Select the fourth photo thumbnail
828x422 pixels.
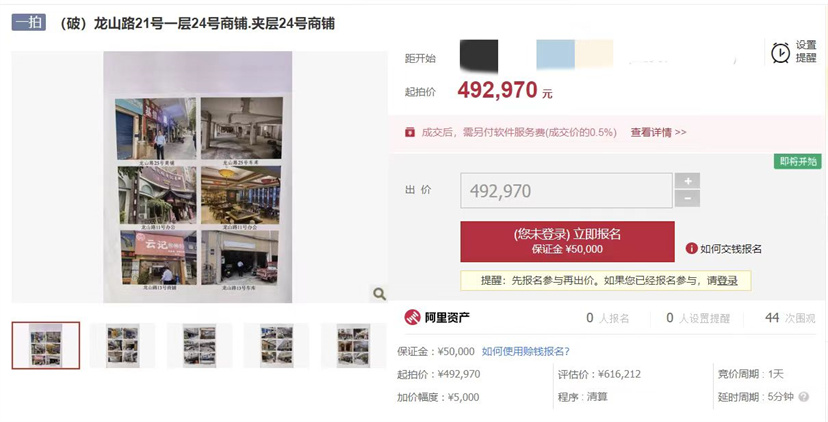(276, 345)
